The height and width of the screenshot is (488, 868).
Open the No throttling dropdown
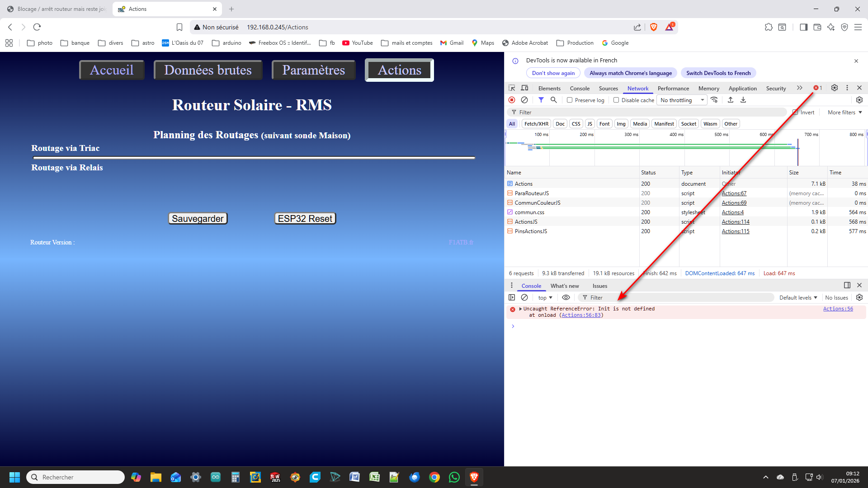[682, 100]
